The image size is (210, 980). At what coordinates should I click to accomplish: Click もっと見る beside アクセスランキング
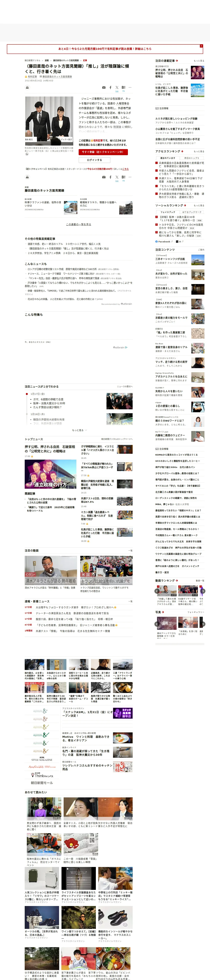click(x=199, y=151)
